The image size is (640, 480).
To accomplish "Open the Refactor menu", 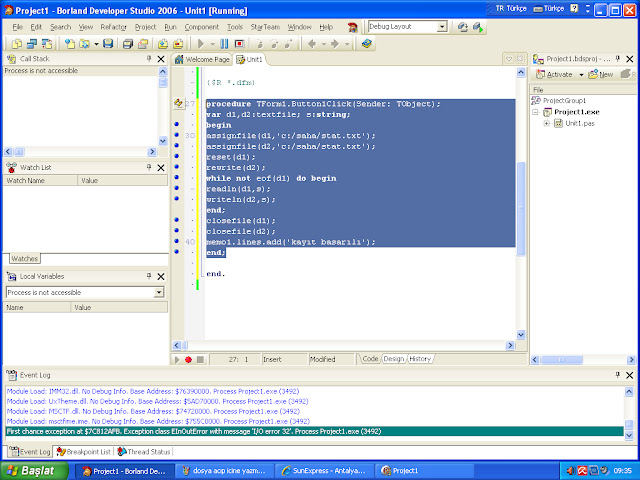I will click(113, 27).
